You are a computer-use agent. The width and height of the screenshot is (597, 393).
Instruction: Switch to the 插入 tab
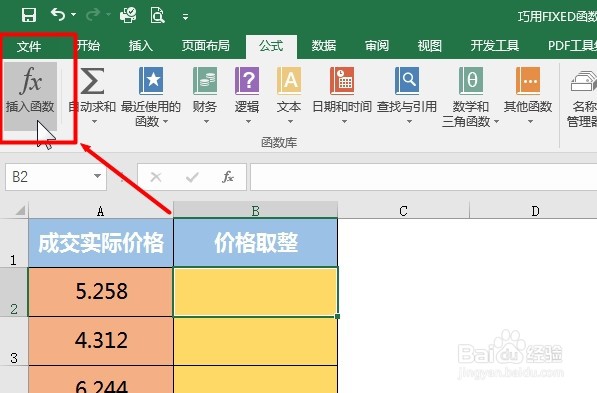tap(140, 46)
